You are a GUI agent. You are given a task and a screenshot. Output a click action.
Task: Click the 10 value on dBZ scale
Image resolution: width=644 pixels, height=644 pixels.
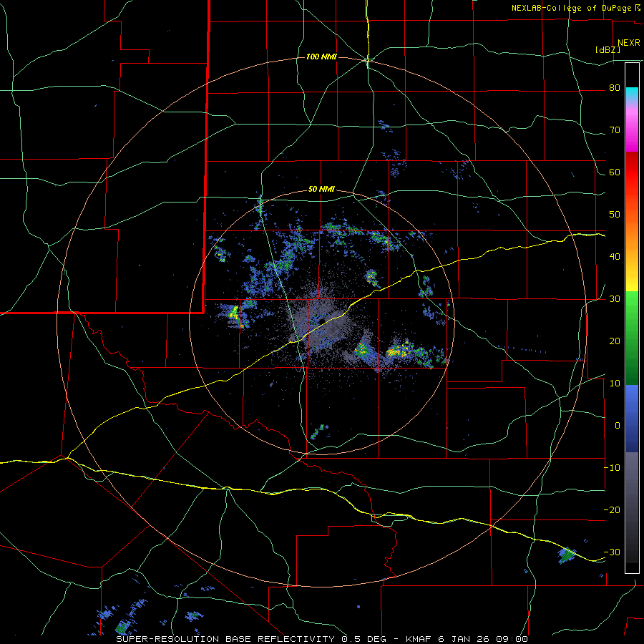pyautogui.click(x=615, y=384)
